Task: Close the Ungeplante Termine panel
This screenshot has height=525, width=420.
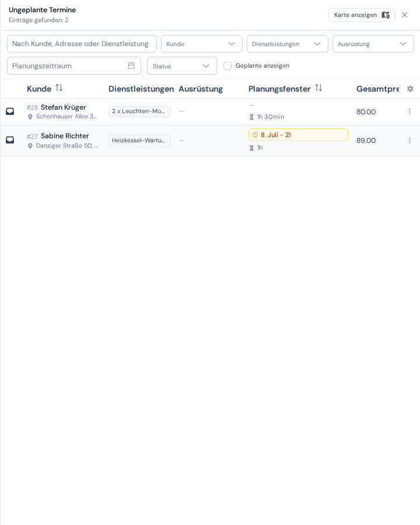Action: pyautogui.click(x=405, y=15)
